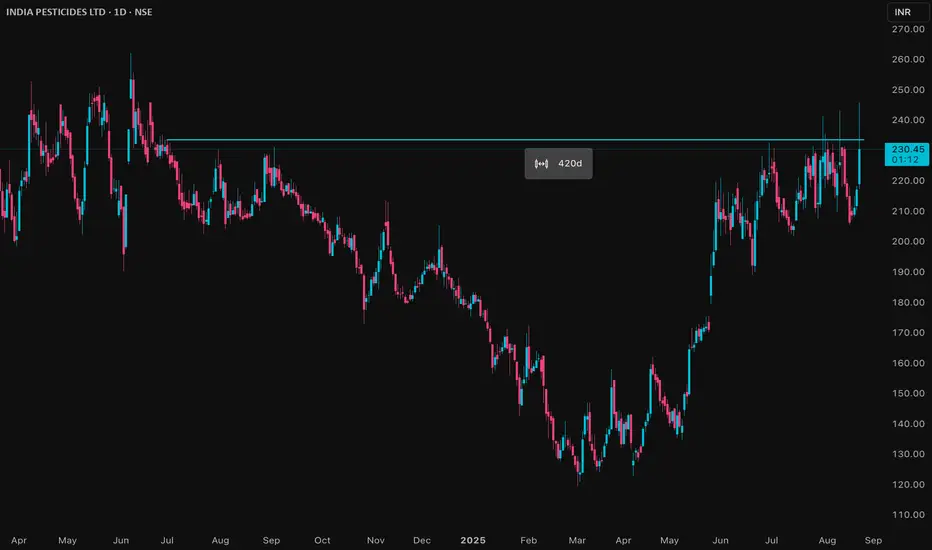Click the 160.00 price axis label
Viewport: 932px width, 550px height.
pos(908,363)
